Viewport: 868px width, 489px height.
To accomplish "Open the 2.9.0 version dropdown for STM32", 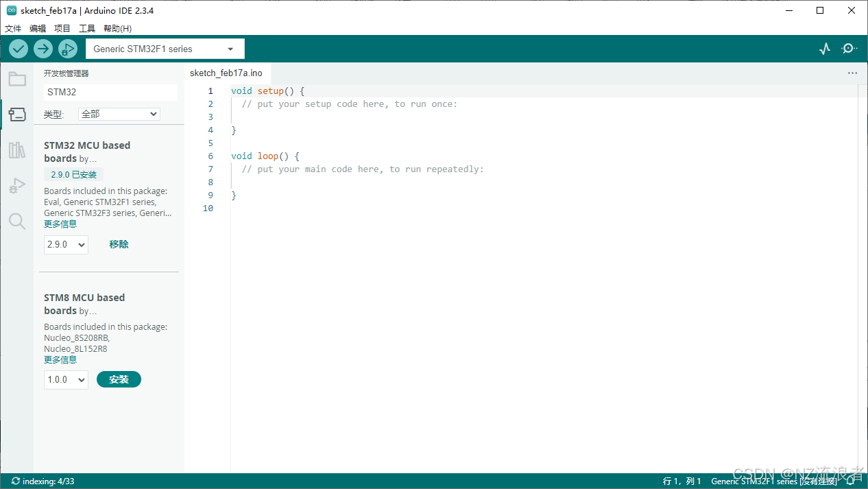I will (66, 244).
